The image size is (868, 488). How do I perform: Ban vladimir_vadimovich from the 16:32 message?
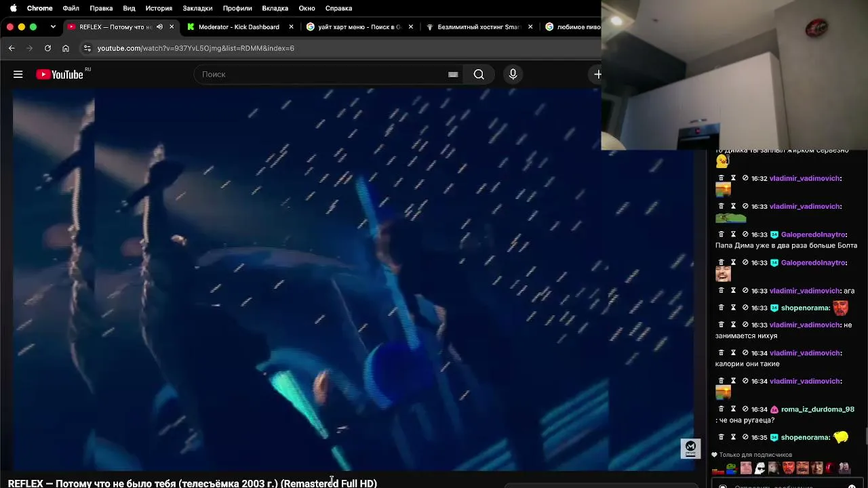(745, 178)
